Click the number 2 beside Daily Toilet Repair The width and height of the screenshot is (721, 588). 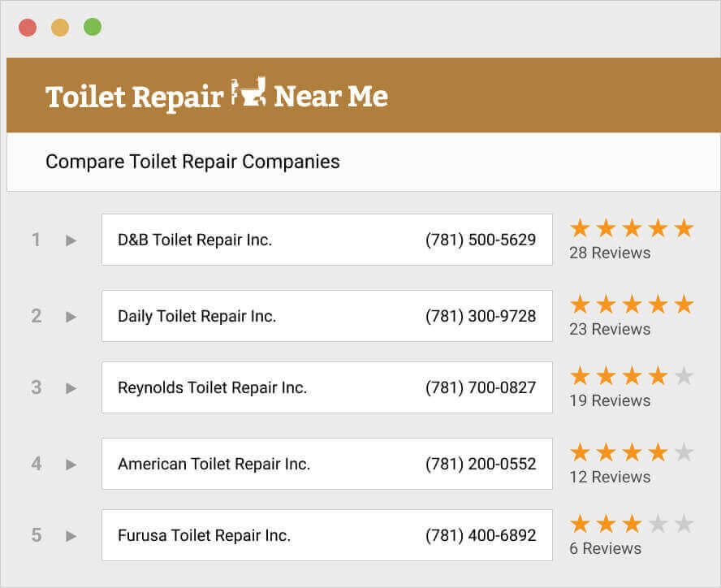point(36,316)
